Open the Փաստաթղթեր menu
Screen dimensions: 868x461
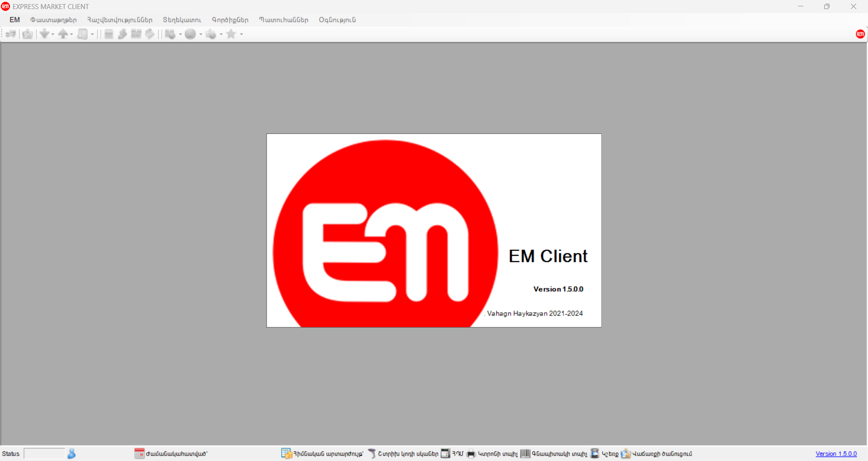click(53, 20)
